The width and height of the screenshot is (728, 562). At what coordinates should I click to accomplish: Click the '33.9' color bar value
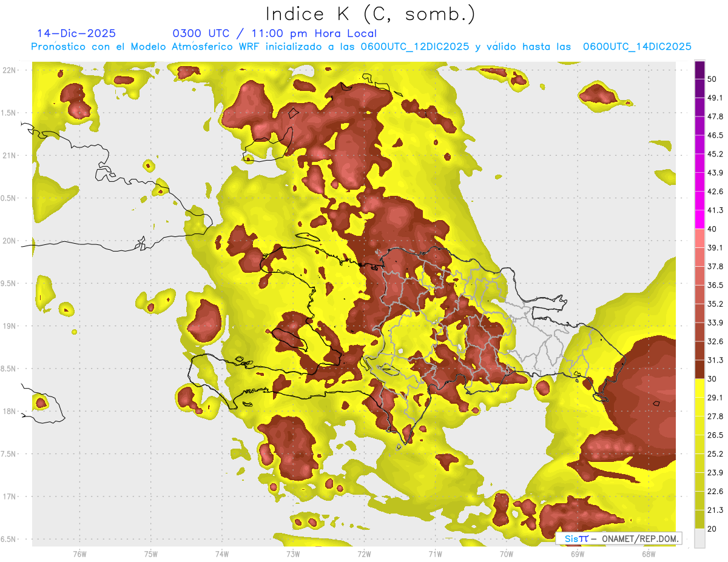point(715,323)
